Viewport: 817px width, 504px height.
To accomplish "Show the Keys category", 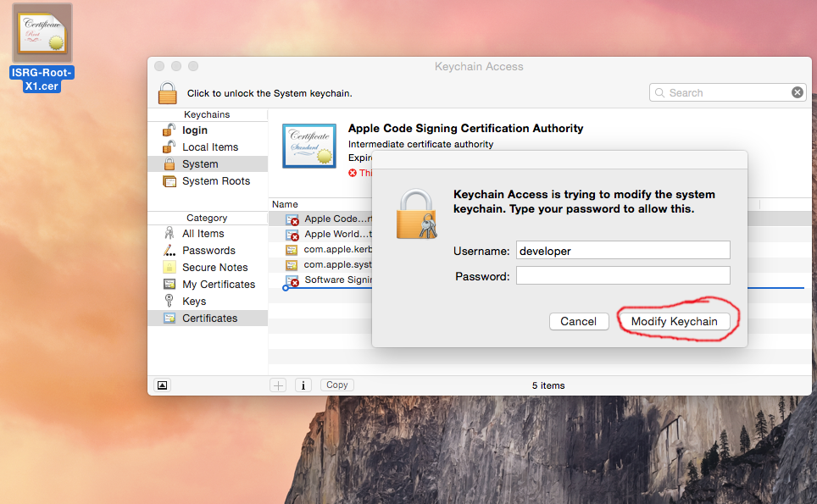I will pos(208,301).
